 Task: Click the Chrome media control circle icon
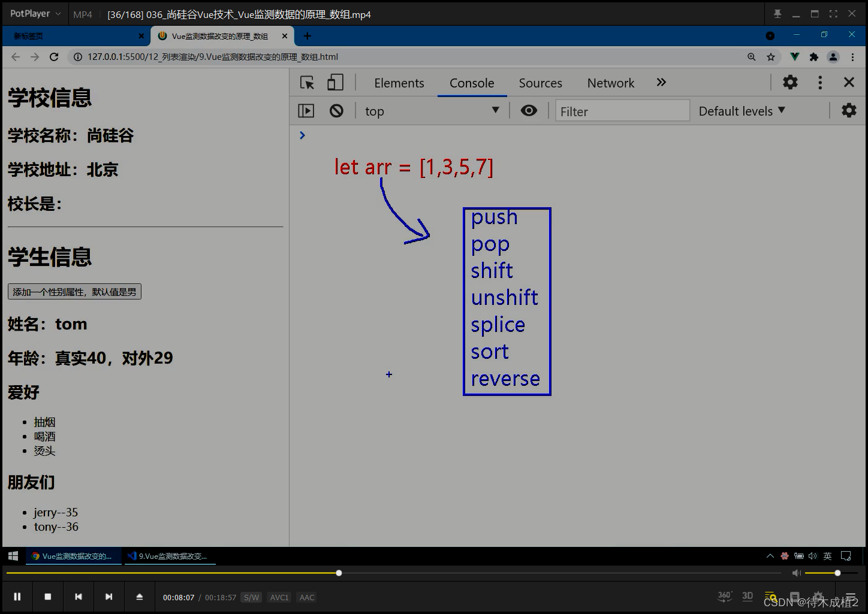770,36
